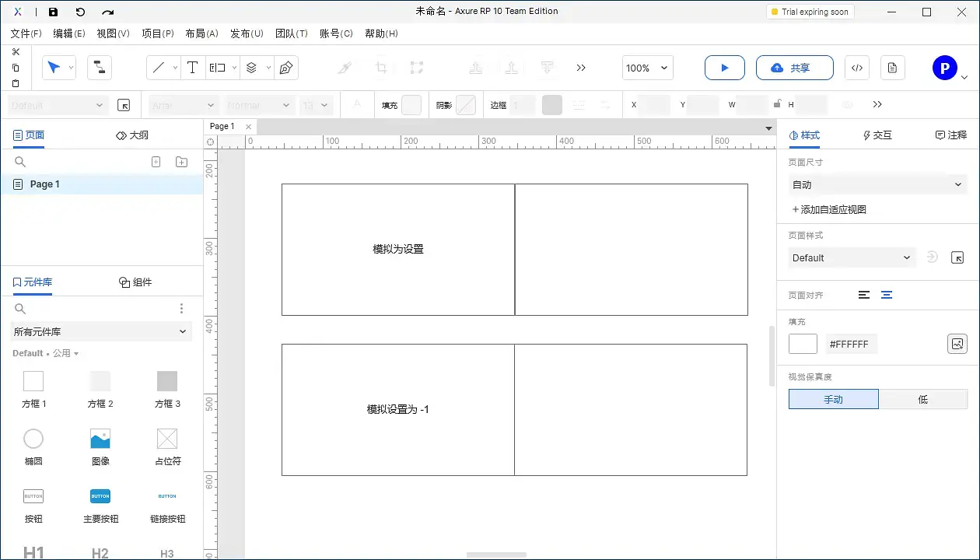Click the preview play button
The image size is (980, 560).
coord(724,68)
